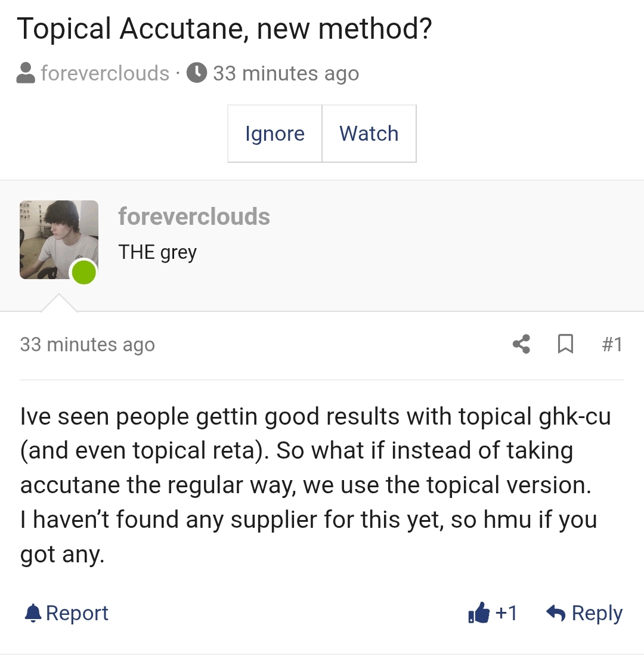Click the bell icon next to Report
Image resolution: width=644 pixels, height=662 pixels.
[33, 613]
